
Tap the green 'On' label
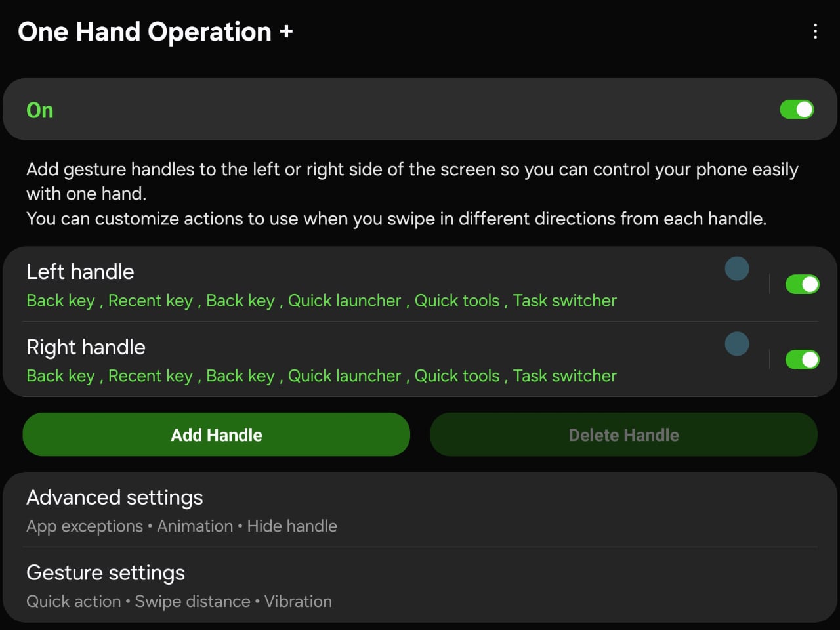40,110
